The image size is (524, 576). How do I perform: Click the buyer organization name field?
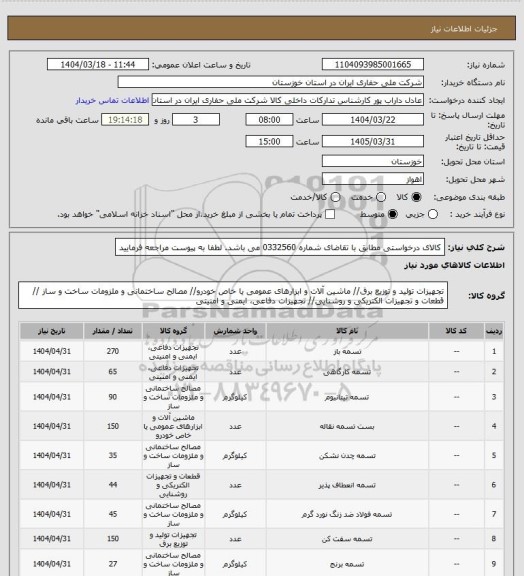(x=270, y=82)
